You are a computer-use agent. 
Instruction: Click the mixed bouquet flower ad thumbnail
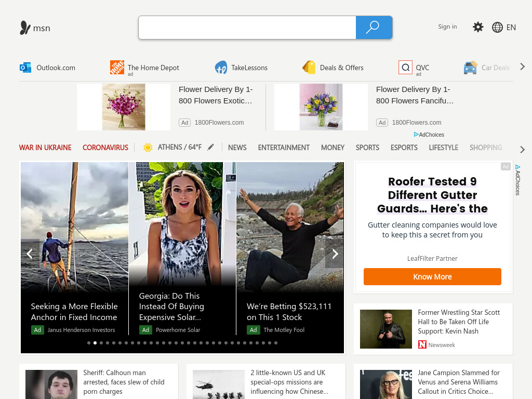[321, 107]
